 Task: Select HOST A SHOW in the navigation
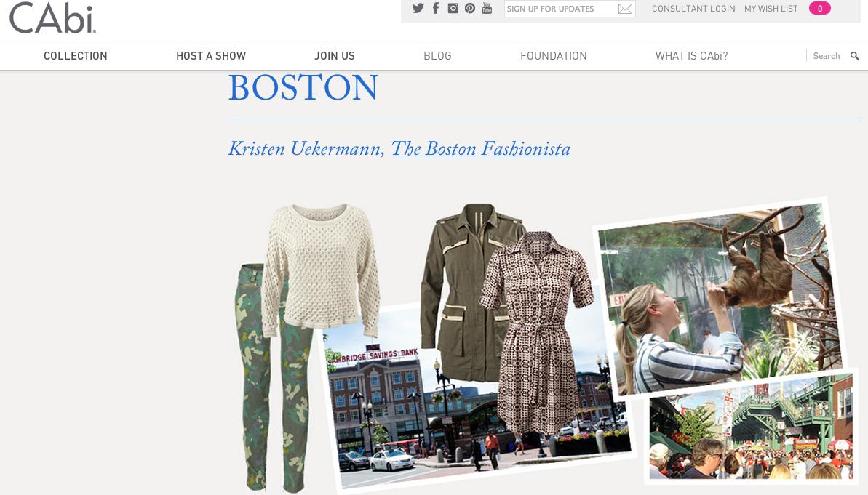tap(211, 55)
